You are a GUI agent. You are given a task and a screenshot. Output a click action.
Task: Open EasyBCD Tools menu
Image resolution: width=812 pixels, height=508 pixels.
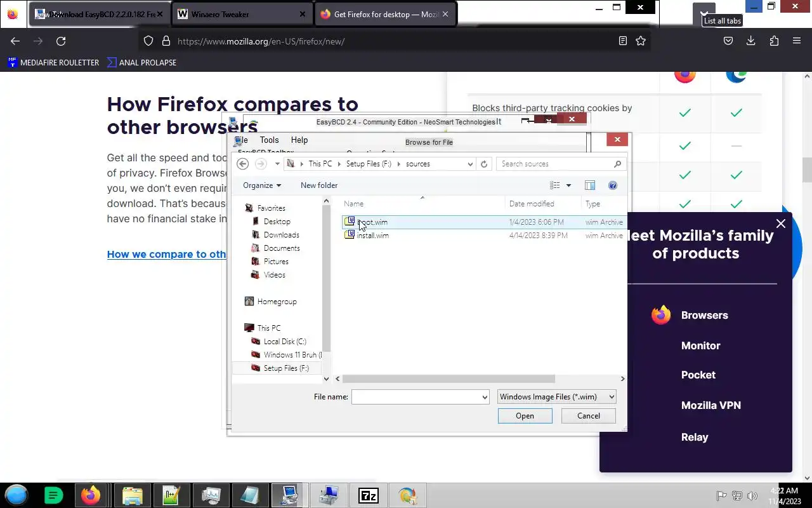[269, 140]
